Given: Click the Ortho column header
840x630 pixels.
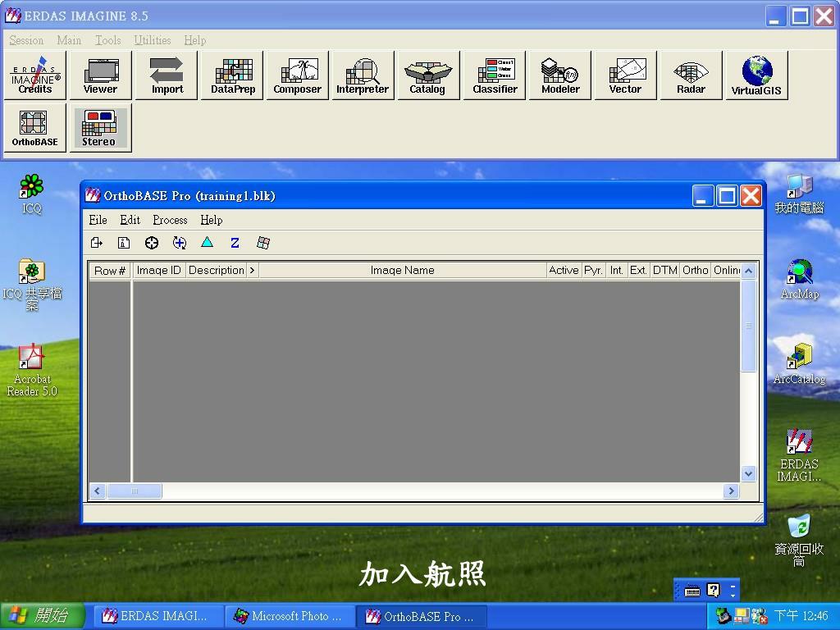Looking at the screenshot, I should [x=696, y=271].
